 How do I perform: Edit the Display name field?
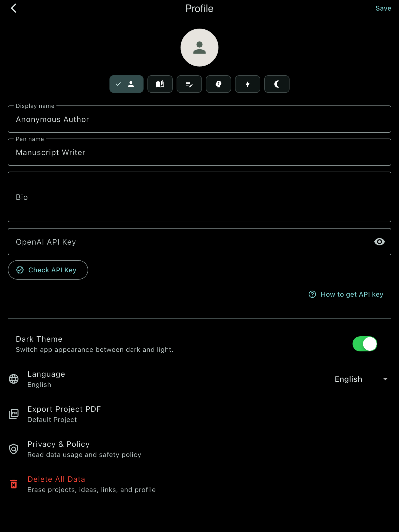[x=199, y=119]
